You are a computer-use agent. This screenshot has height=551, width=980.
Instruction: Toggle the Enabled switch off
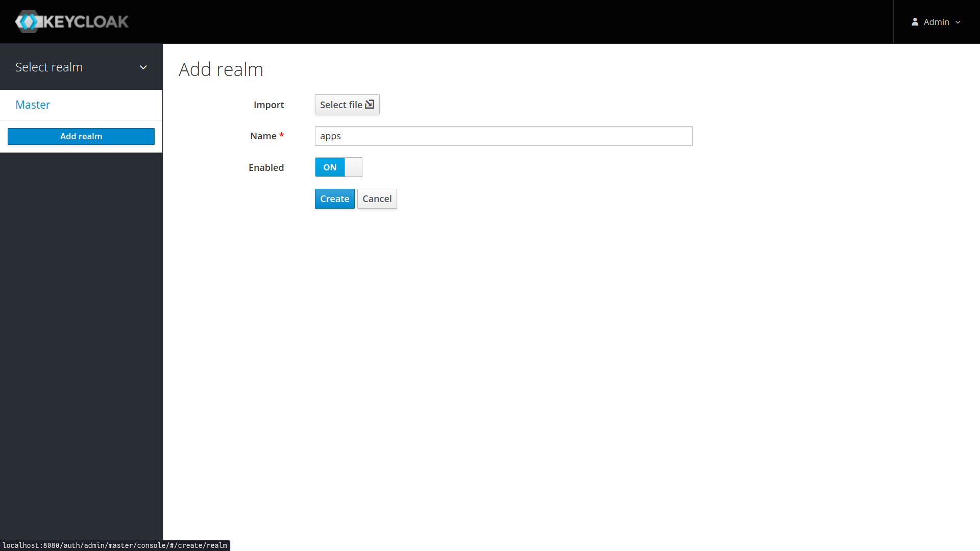pos(338,167)
